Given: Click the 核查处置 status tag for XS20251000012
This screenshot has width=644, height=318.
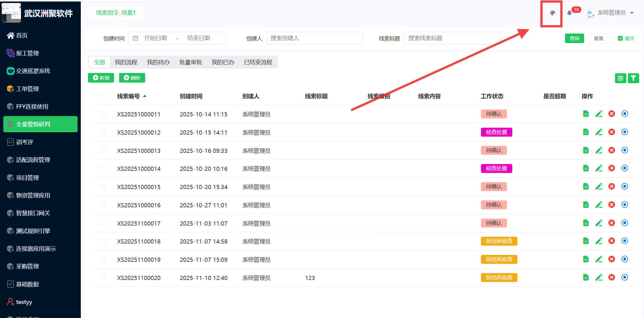Looking at the screenshot, I should [x=496, y=132].
